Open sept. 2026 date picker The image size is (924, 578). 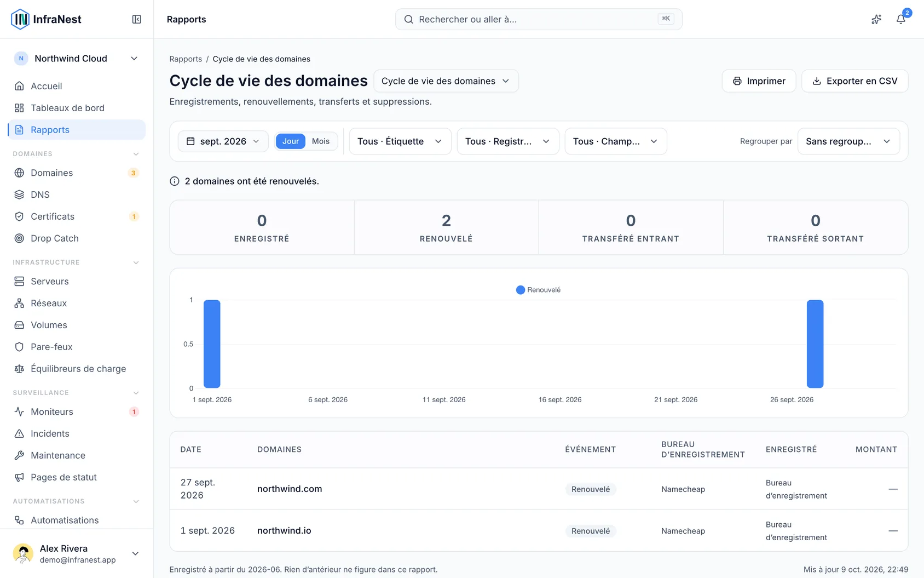coord(223,141)
